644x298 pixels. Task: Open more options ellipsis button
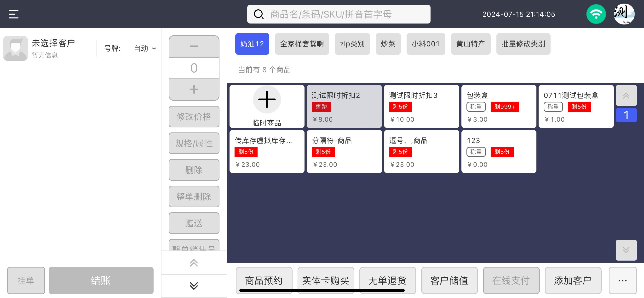[x=622, y=280]
